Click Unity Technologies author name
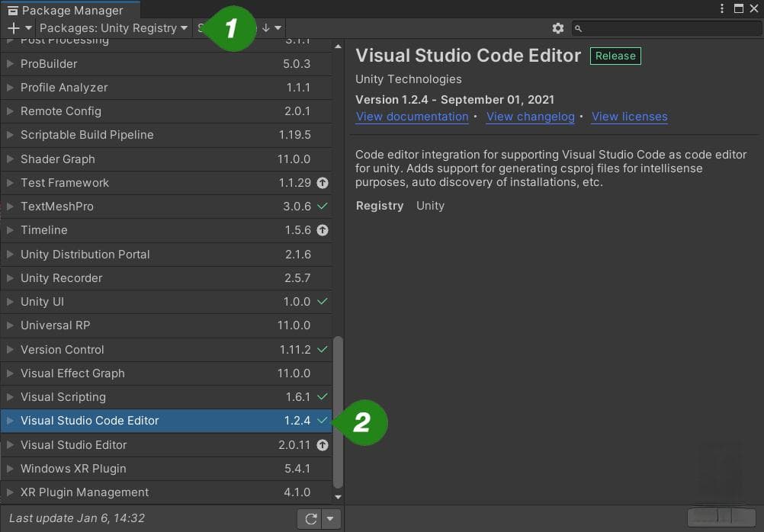The width and height of the screenshot is (764, 532). click(409, 79)
